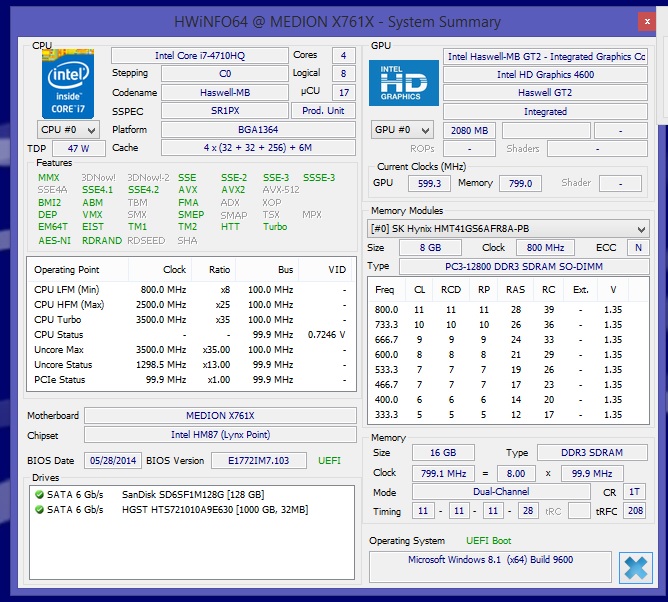The width and height of the screenshot is (668, 602).
Task: Click the µCU value 17
Action: click(x=343, y=92)
